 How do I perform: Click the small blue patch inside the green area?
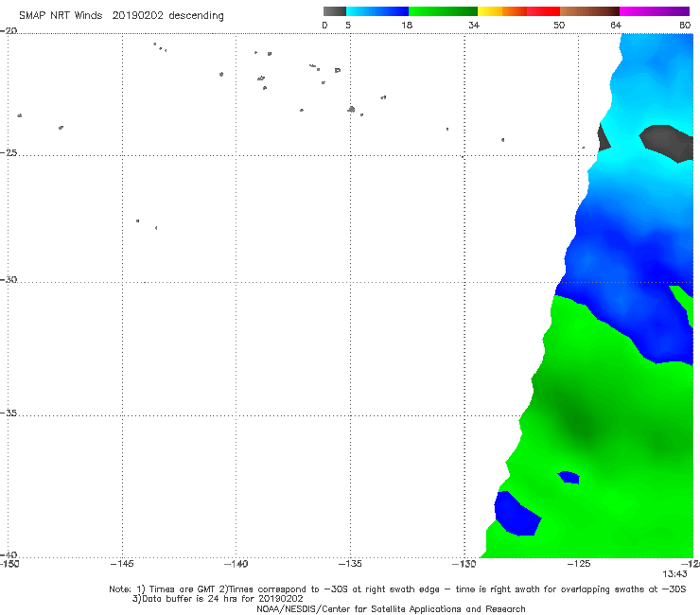(x=569, y=477)
